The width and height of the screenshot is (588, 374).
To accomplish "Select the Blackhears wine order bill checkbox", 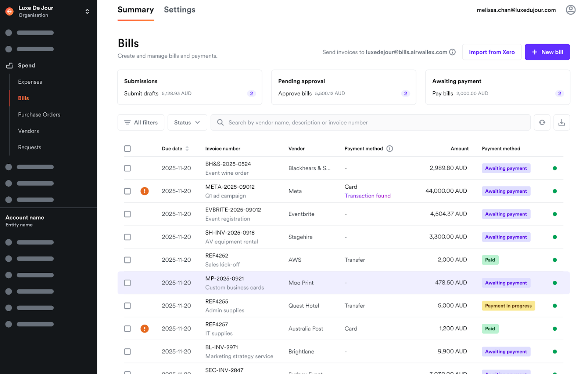I will point(128,168).
